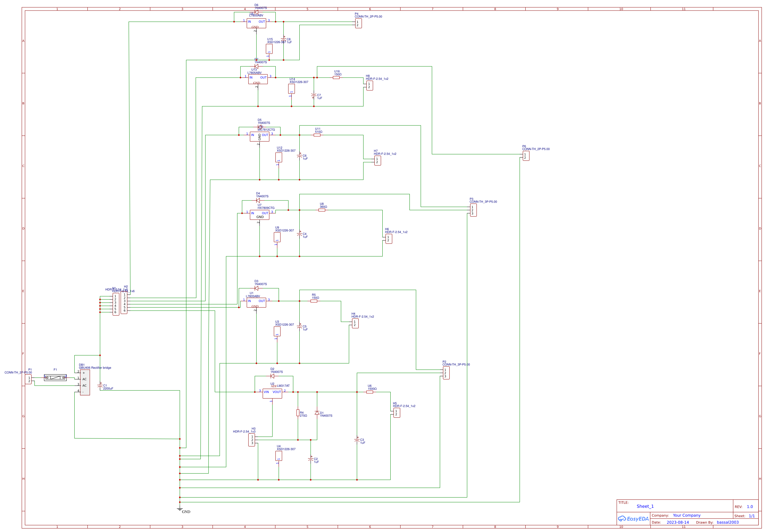Click the LM317AT regulator symbol U2

click(273, 393)
